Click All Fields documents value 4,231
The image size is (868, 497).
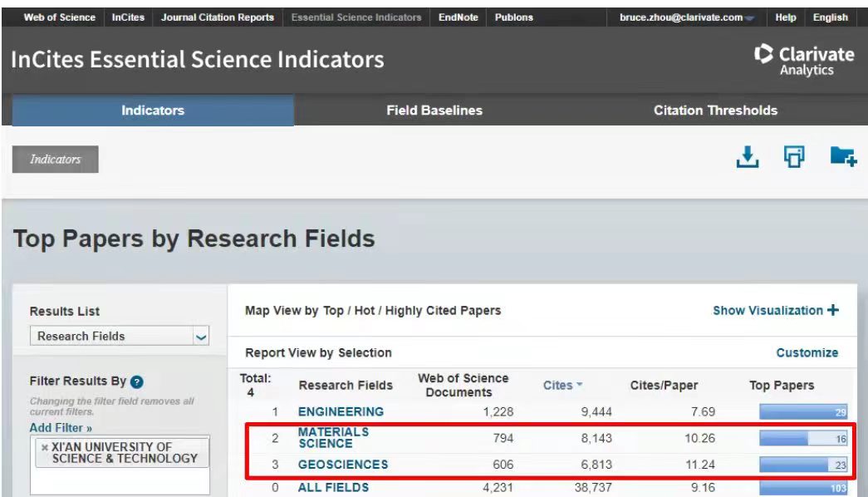pos(498,488)
